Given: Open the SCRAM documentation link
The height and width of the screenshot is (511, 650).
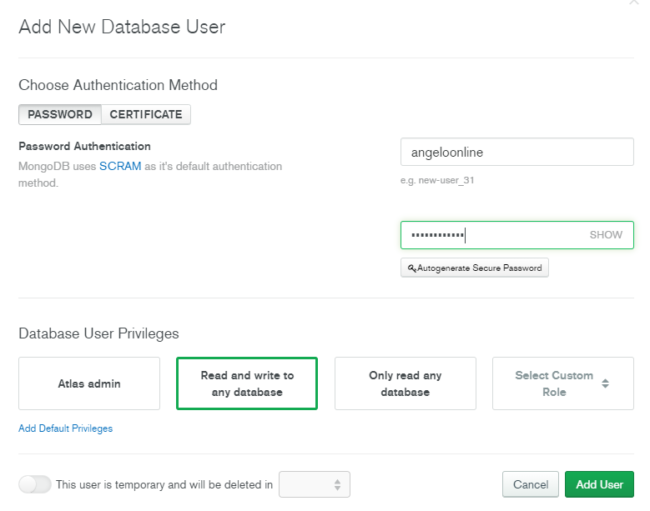Looking at the screenshot, I should point(120,166).
